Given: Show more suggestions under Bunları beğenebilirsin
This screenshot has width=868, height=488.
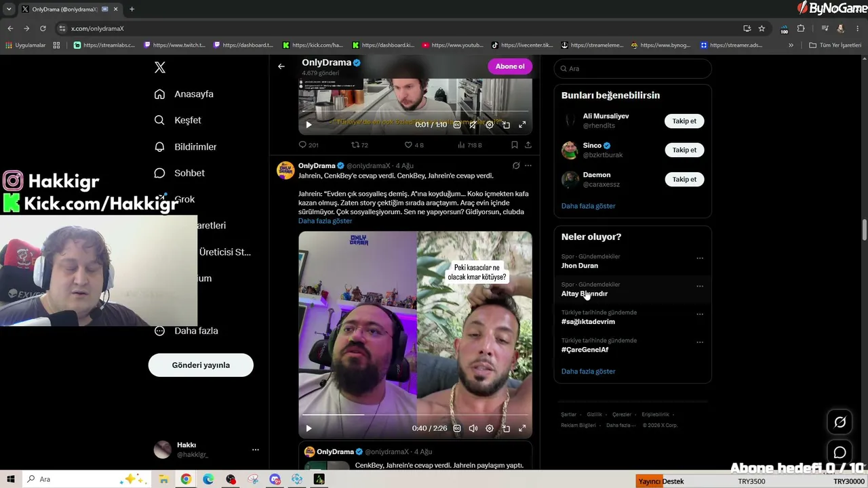Looking at the screenshot, I should click(x=588, y=206).
